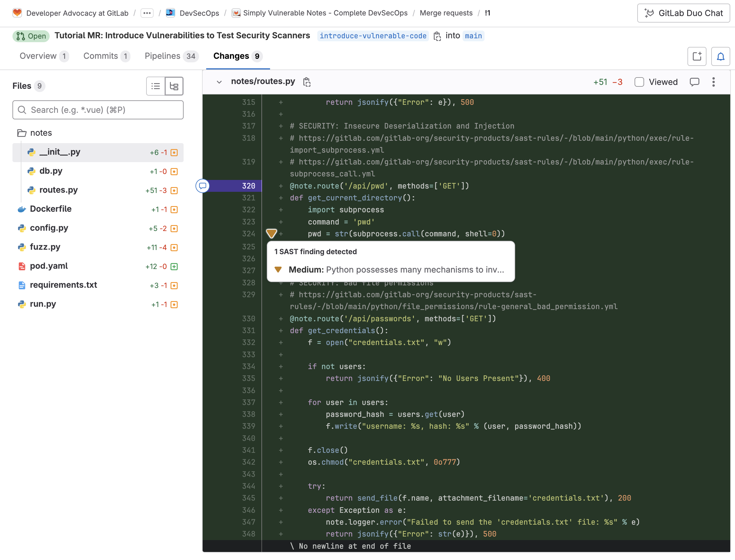This screenshot has height=560, width=735.
Task: Click Docker whale icon beside Dockerfile
Action: pyautogui.click(x=22, y=209)
